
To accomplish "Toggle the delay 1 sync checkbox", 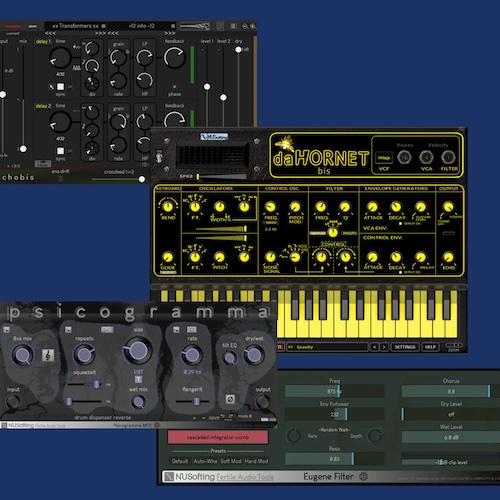I will tap(60, 87).
